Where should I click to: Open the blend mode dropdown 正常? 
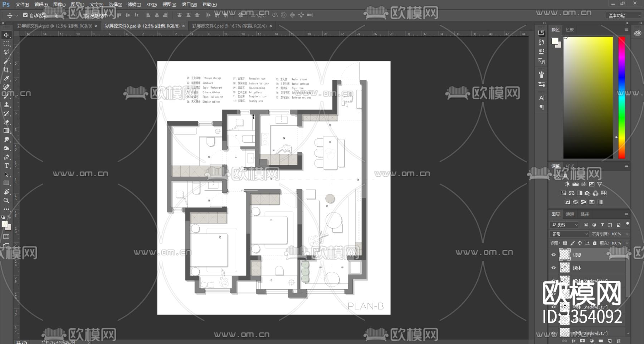[x=569, y=234]
